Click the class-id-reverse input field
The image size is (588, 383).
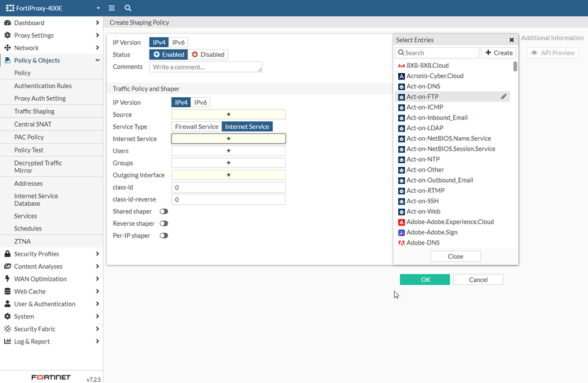pyautogui.click(x=229, y=200)
